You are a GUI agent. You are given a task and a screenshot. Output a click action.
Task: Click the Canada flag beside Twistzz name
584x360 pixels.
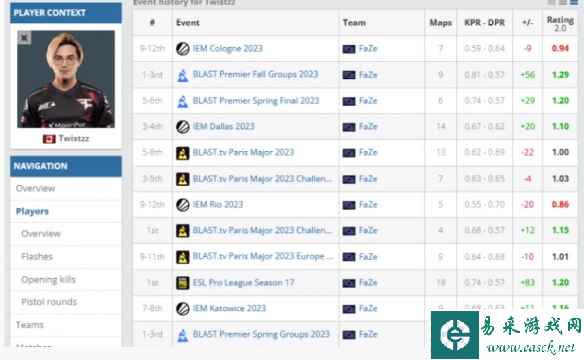click(49, 139)
